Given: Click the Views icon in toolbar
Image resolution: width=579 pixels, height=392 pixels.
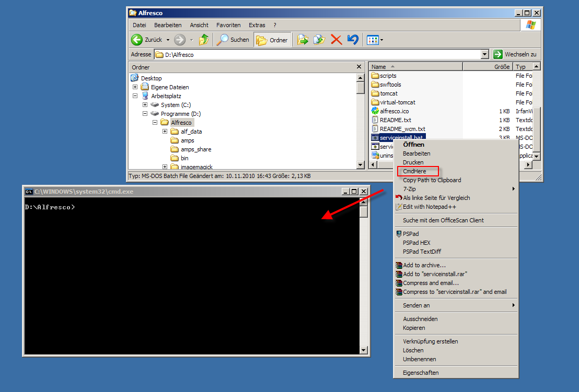Looking at the screenshot, I should click(373, 40).
